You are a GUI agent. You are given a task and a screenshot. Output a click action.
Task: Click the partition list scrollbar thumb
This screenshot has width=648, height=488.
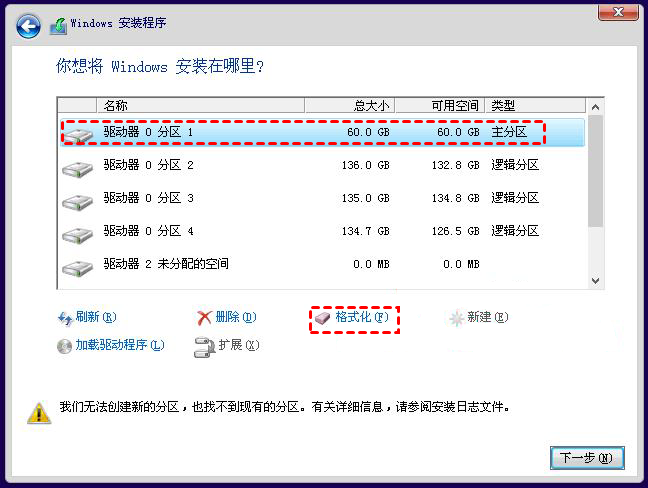coord(596,171)
